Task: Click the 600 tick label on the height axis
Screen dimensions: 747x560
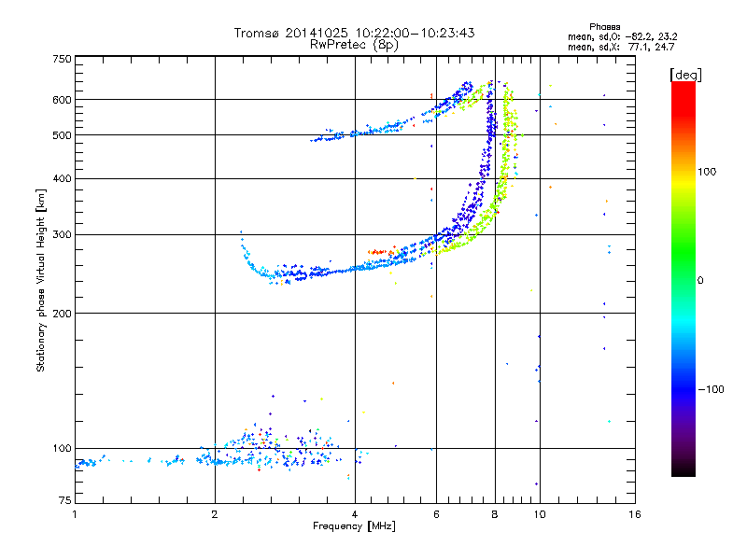Action: 62,100
